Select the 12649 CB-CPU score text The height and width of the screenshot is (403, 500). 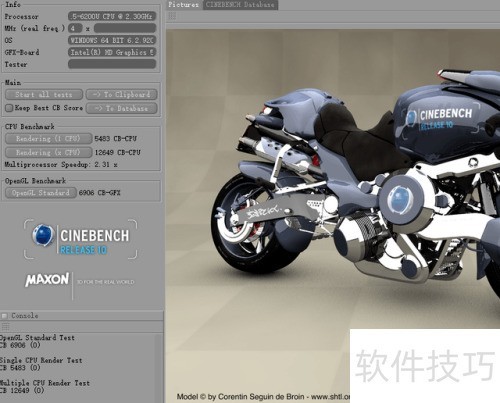point(117,152)
